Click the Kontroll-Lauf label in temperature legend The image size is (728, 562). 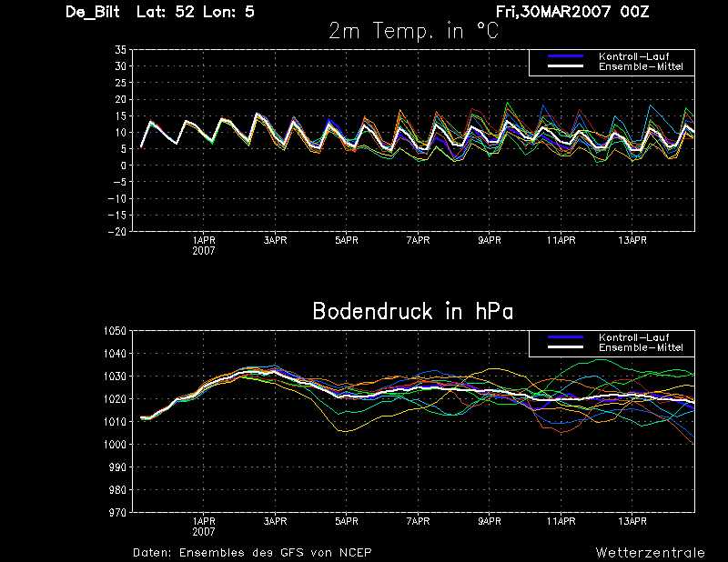[633, 56]
